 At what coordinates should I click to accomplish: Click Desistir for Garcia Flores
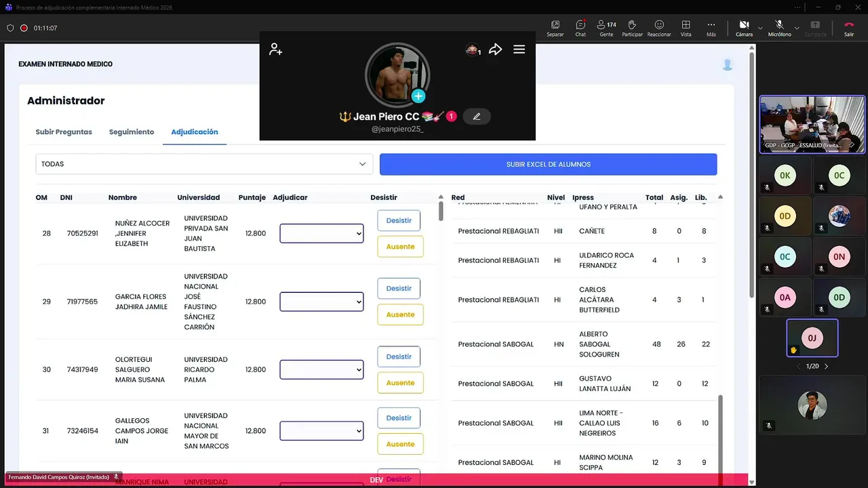[399, 288]
